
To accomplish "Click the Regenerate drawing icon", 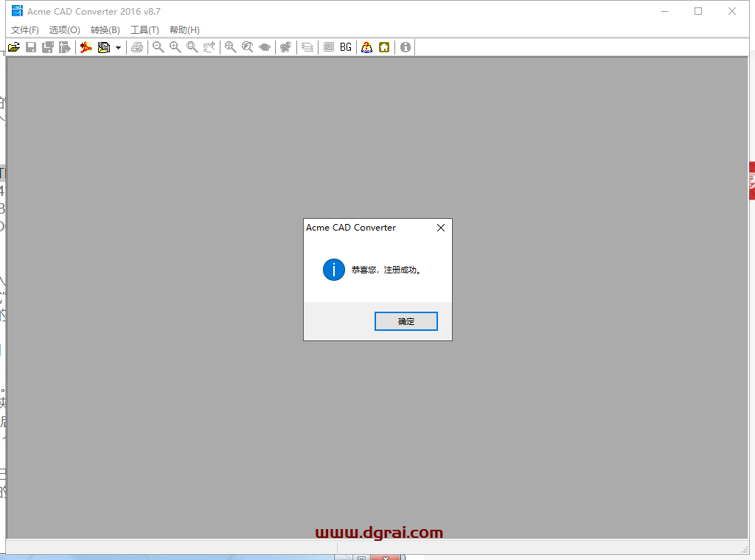I will tap(286, 47).
